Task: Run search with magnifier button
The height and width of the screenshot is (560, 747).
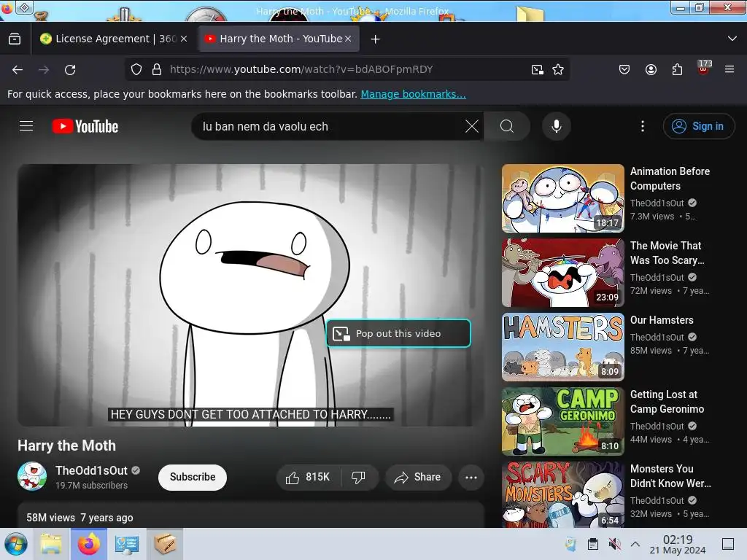Action: point(507,126)
